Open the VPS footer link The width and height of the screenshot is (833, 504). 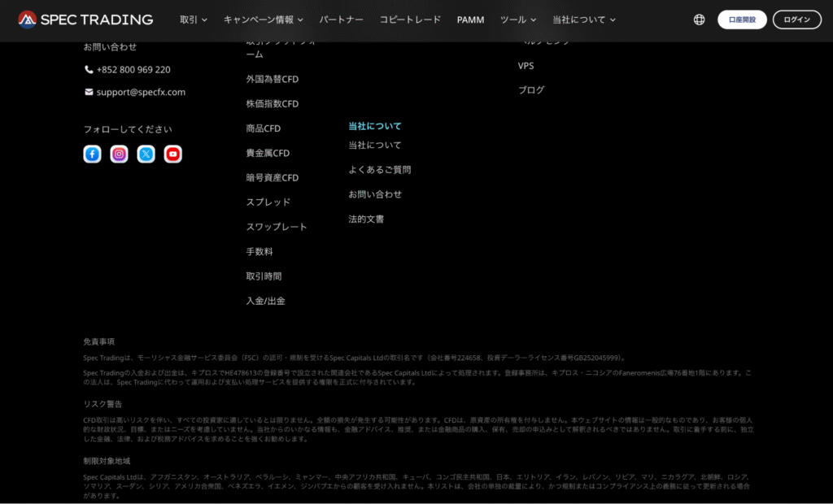[526, 66]
